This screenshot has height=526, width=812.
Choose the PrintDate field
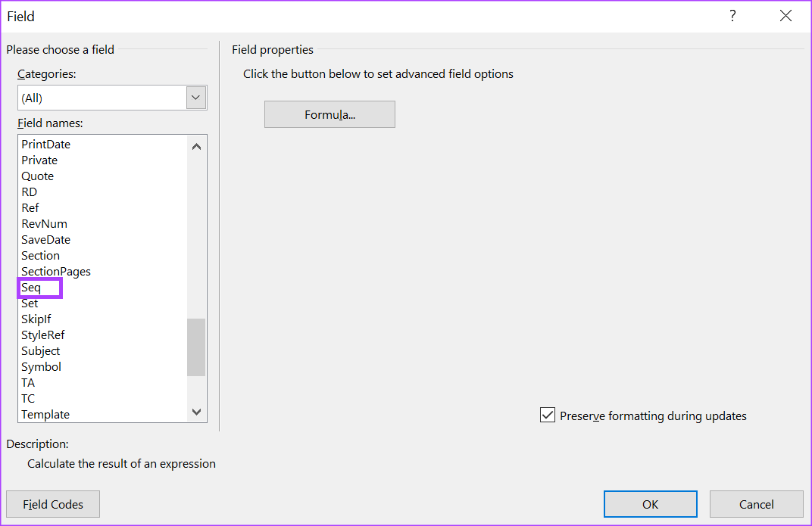tap(45, 144)
